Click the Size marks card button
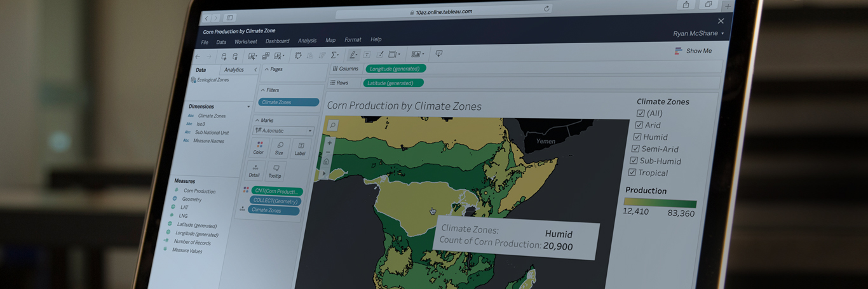 pyautogui.click(x=279, y=149)
